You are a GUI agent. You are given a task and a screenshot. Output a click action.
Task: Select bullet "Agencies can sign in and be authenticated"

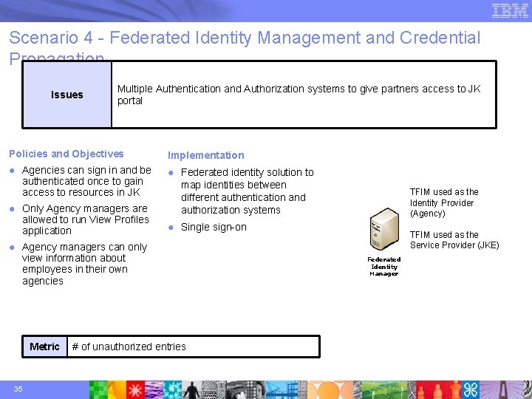coord(86,181)
